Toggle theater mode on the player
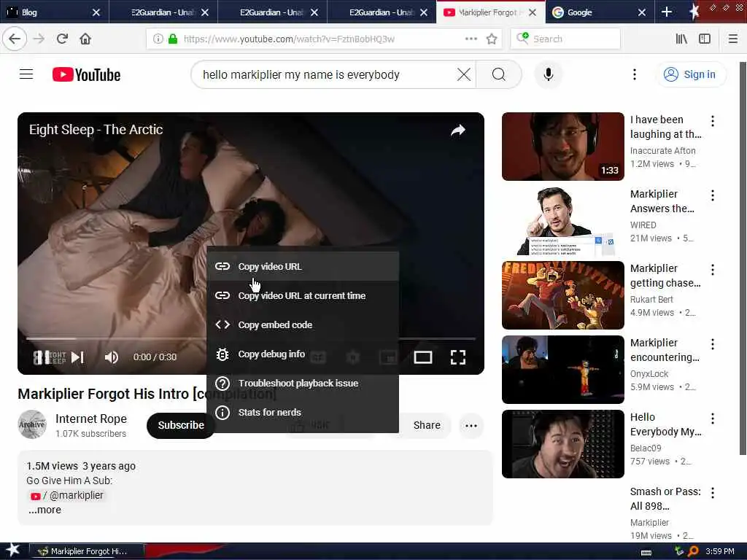This screenshot has width=747, height=560. coord(422,357)
